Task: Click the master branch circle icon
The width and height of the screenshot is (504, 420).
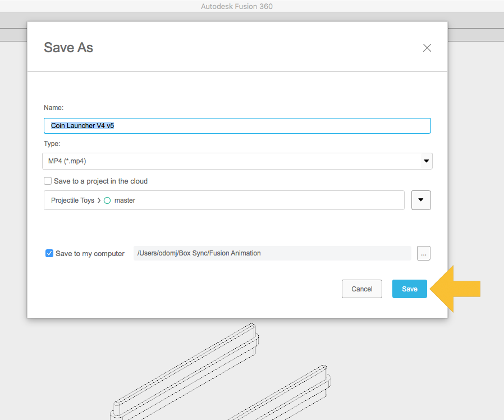Action: (107, 200)
